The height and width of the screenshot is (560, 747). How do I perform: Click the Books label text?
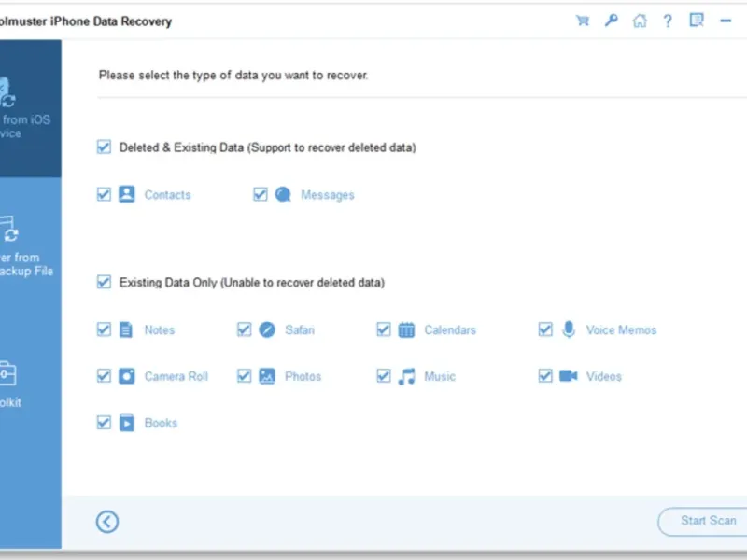coord(161,423)
